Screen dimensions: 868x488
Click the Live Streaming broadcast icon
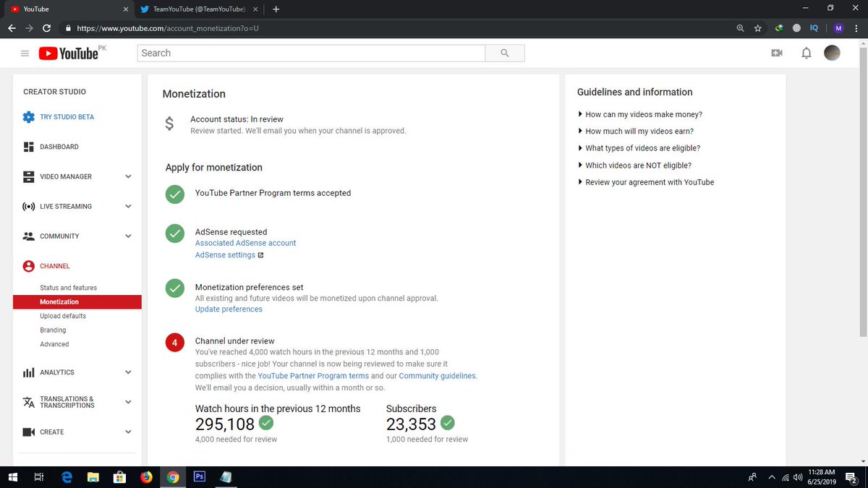pyautogui.click(x=29, y=206)
